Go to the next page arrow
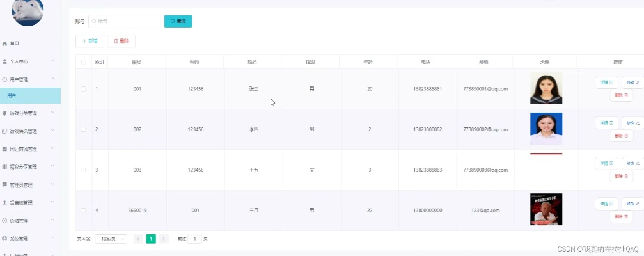Viewport: 644px width, 256px height. pos(164,239)
